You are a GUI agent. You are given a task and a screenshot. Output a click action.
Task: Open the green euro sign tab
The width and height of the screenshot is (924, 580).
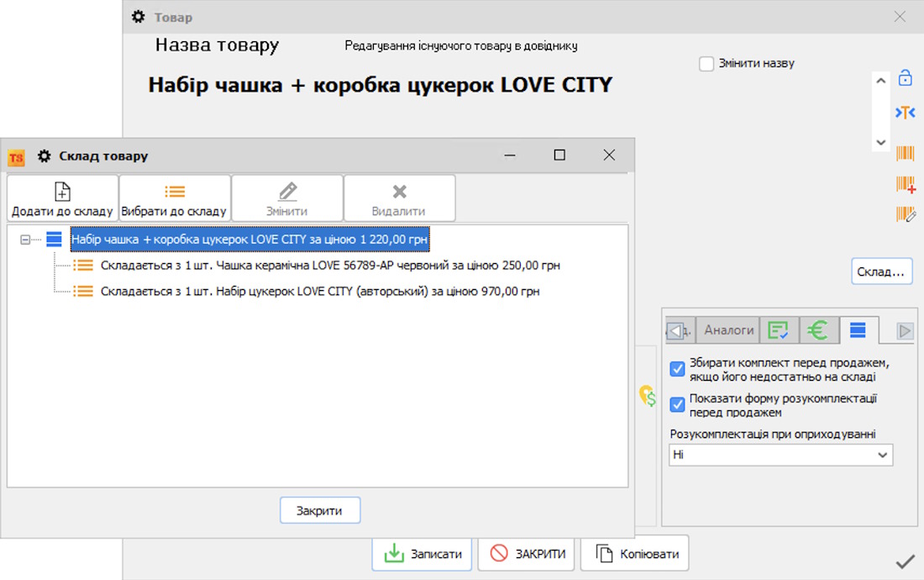[x=817, y=330]
